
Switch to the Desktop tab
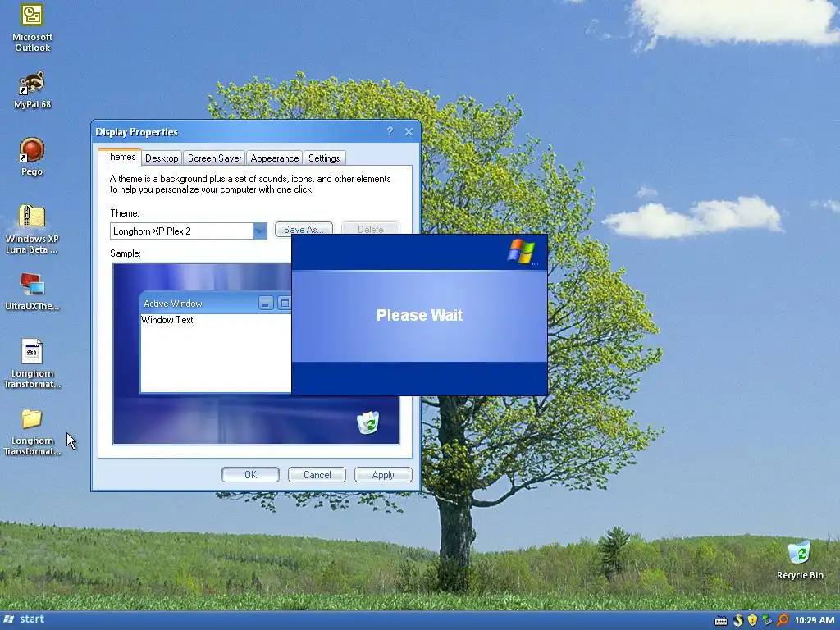pos(162,158)
